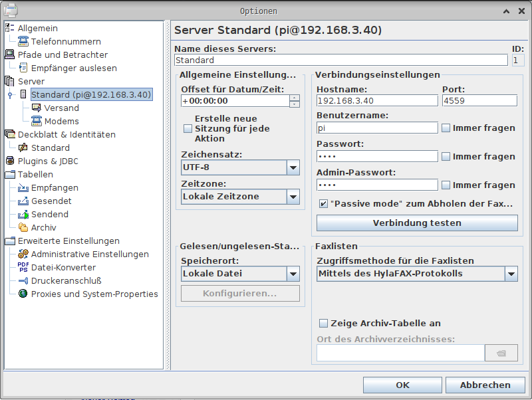Click the Modems telephone icon
Viewport: 532px width, 400px height.
click(x=37, y=121)
